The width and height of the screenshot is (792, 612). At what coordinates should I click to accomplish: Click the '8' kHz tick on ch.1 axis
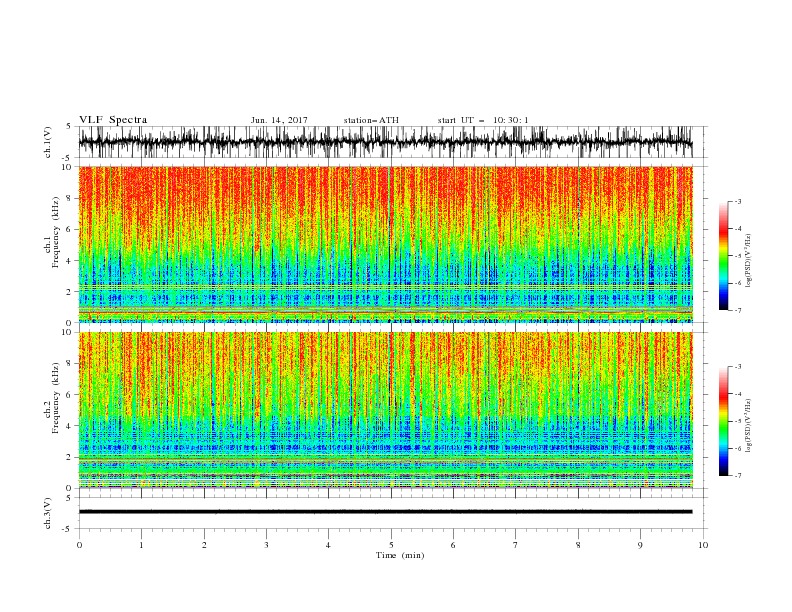[70, 198]
